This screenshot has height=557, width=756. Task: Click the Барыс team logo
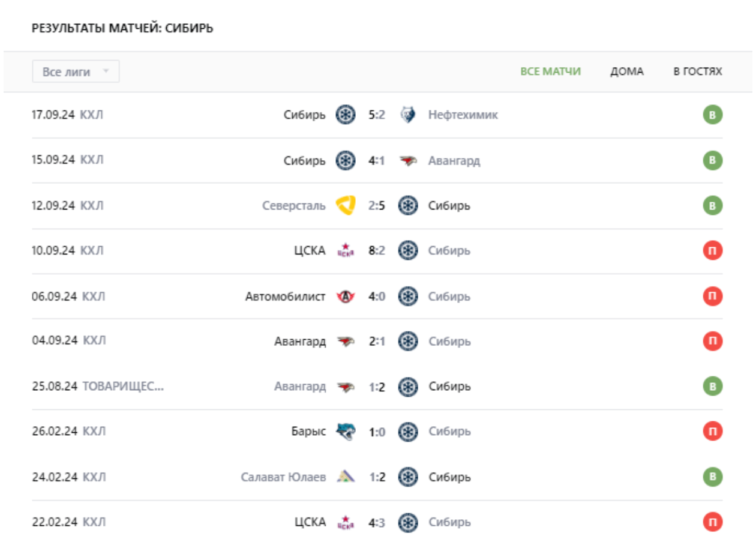(346, 432)
